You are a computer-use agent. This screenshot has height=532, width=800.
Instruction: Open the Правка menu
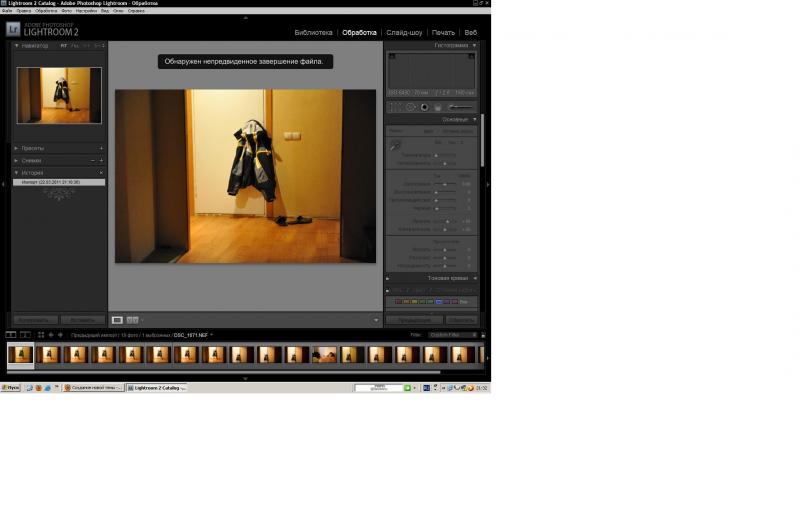[23, 11]
